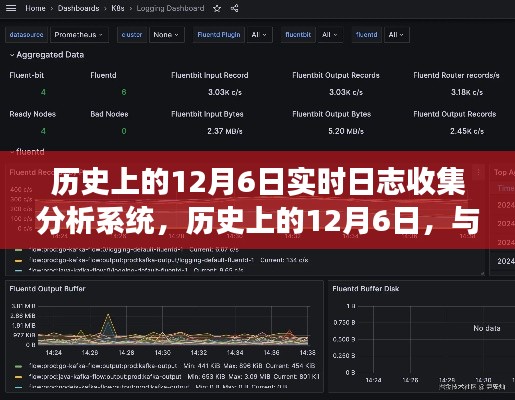Open the three-dot panel menu on Fluentd records panel

pos(478,172)
